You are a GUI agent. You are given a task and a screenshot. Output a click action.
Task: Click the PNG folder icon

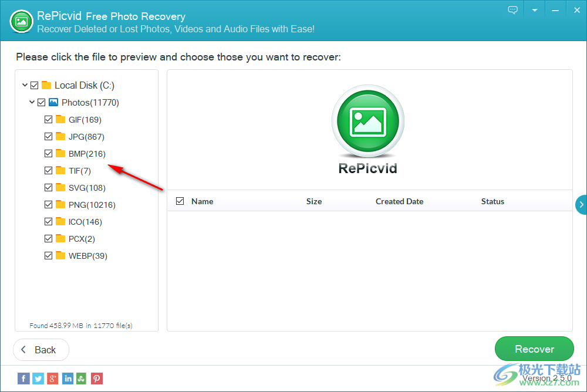pos(60,204)
